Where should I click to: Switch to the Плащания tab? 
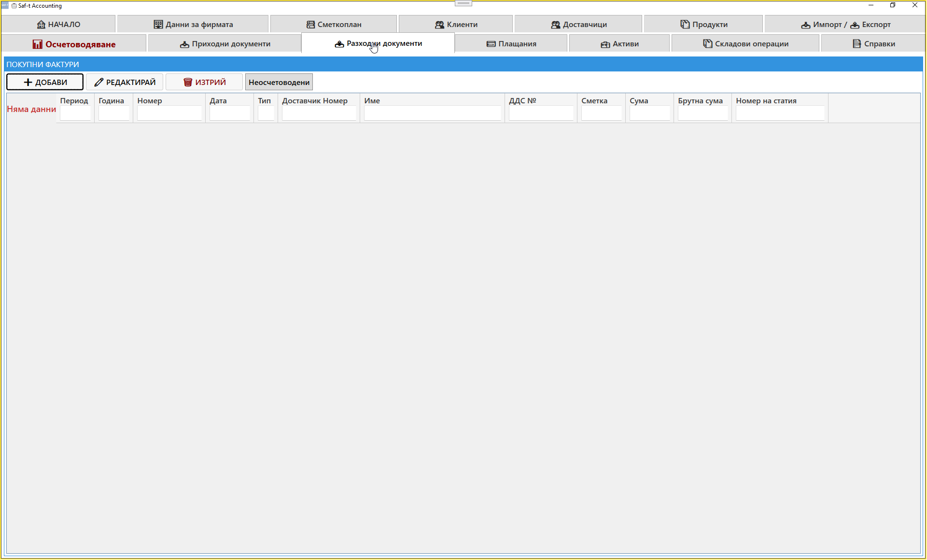(x=511, y=44)
